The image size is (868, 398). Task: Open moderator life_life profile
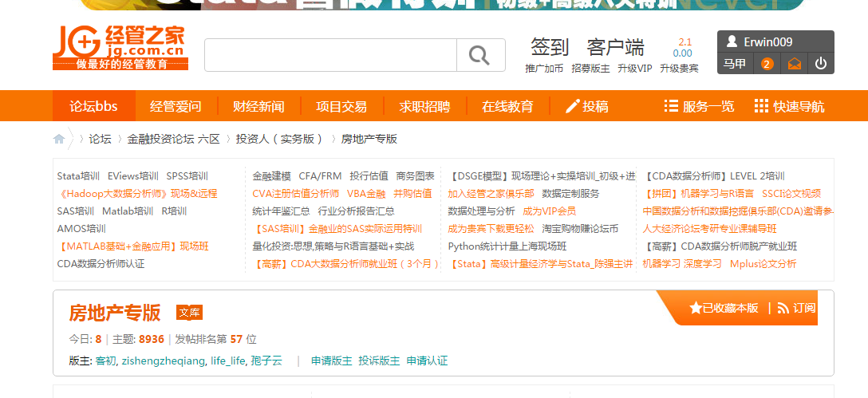[227, 361]
